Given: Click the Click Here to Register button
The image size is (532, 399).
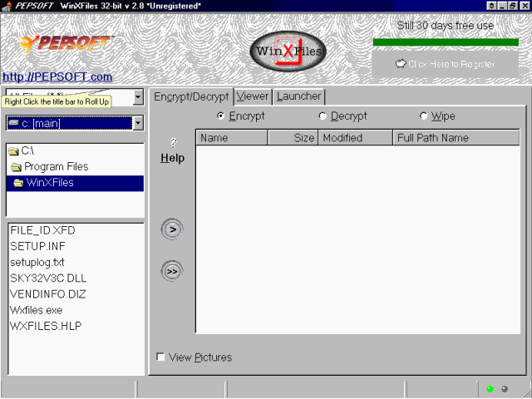Looking at the screenshot, I should [x=446, y=64].
